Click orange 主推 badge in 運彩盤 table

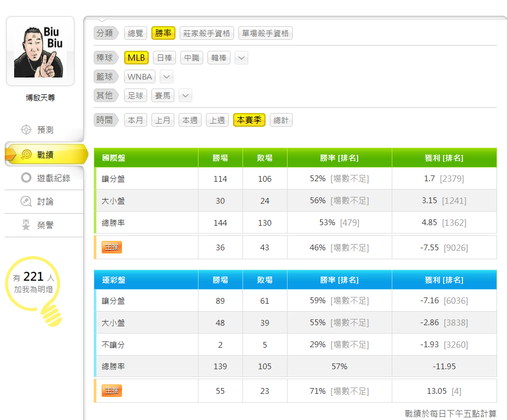tap(112, 391)
